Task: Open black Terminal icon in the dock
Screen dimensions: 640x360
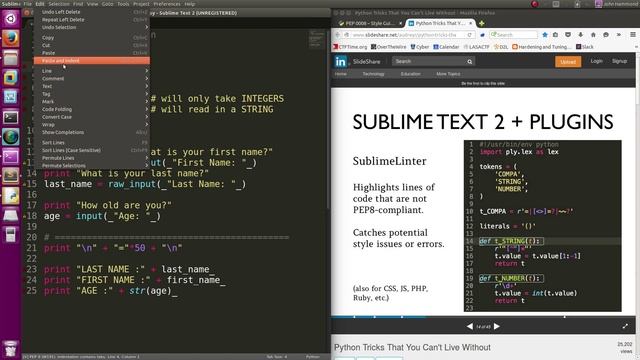Action: coord(11,118)
